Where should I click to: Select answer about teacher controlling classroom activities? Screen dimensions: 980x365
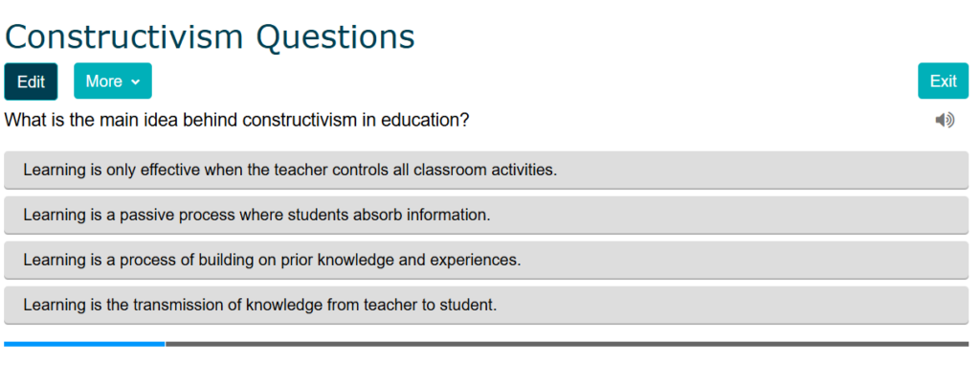click(486, 170)
